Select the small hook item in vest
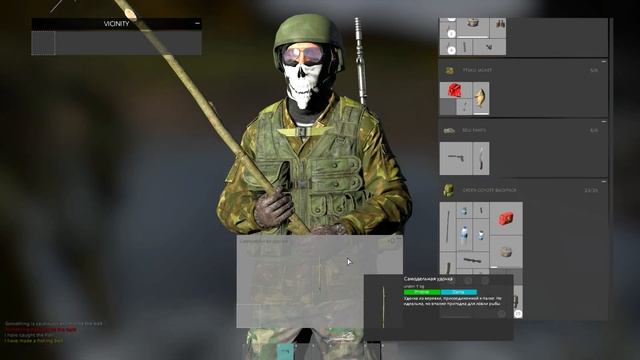The width and height of the screenshot is (640, 360). click(x=464, y=107)
